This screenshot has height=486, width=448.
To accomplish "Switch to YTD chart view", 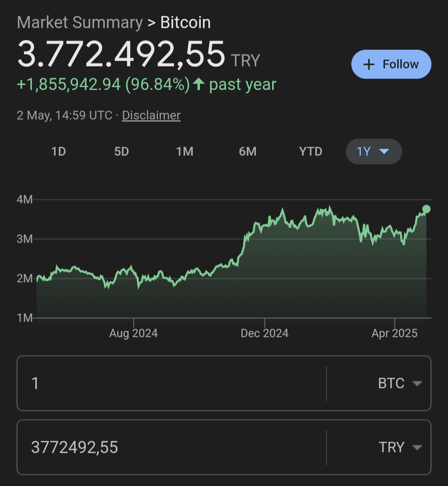I will [x=311, y=151].
